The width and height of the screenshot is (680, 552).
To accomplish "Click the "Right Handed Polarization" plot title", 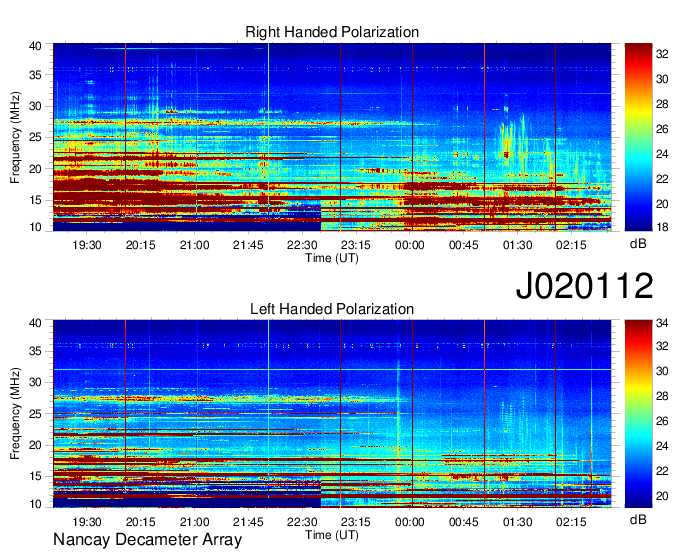I will coord(332,32).
